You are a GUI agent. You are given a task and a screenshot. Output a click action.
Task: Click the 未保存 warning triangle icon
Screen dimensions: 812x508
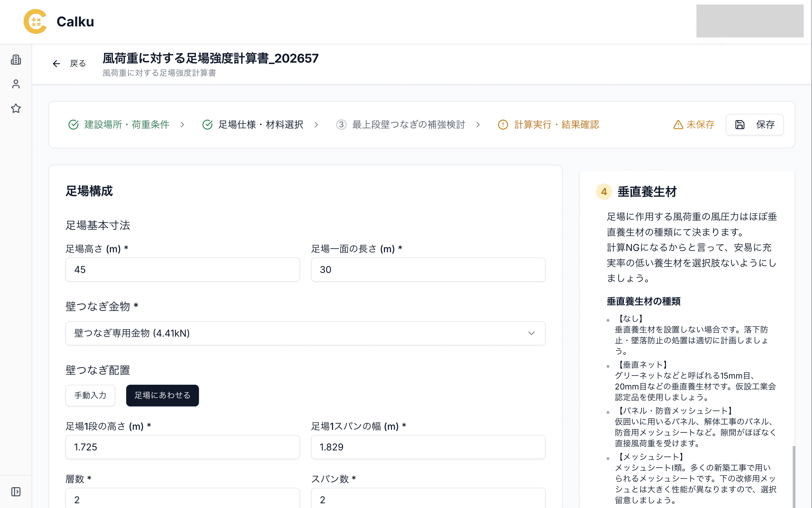pos(678,125)
